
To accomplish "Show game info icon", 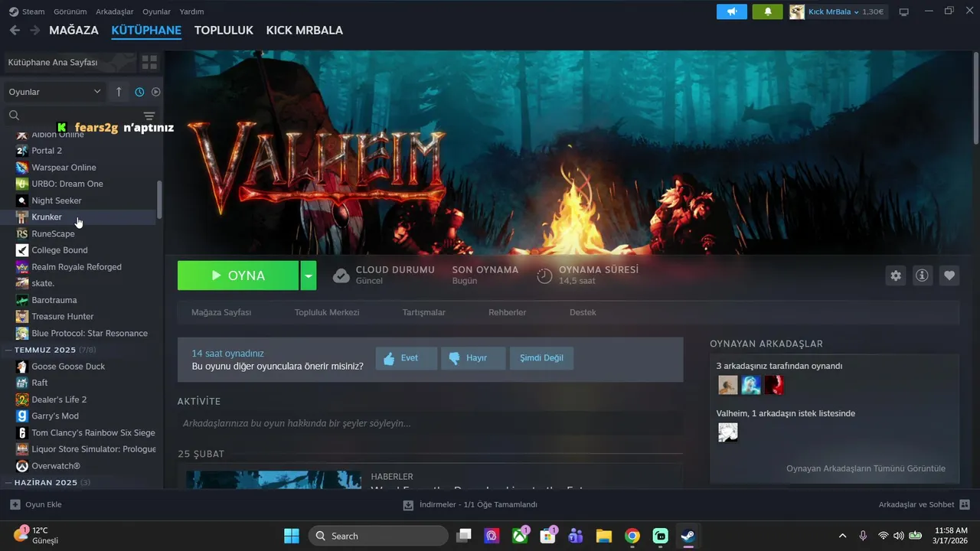I will coord(923,275).
